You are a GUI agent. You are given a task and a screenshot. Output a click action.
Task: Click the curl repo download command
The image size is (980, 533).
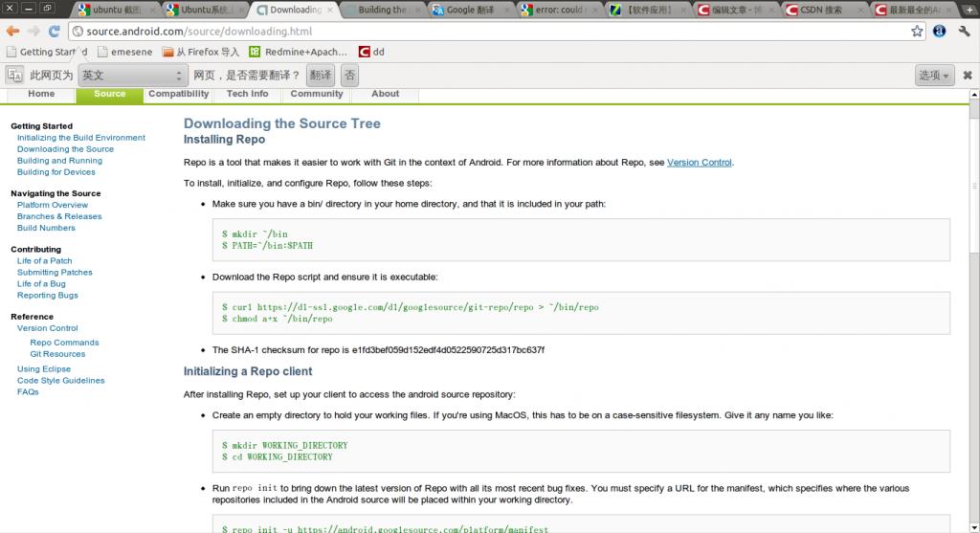[x=410, y=307]
